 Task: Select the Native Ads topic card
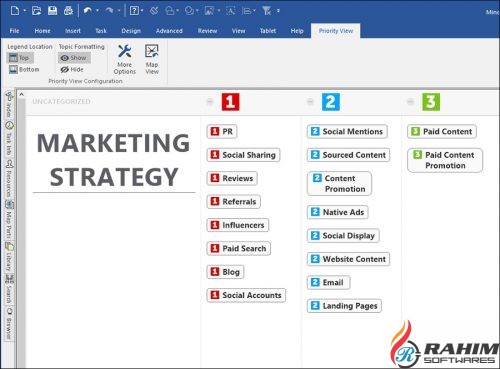pos(337,212)
